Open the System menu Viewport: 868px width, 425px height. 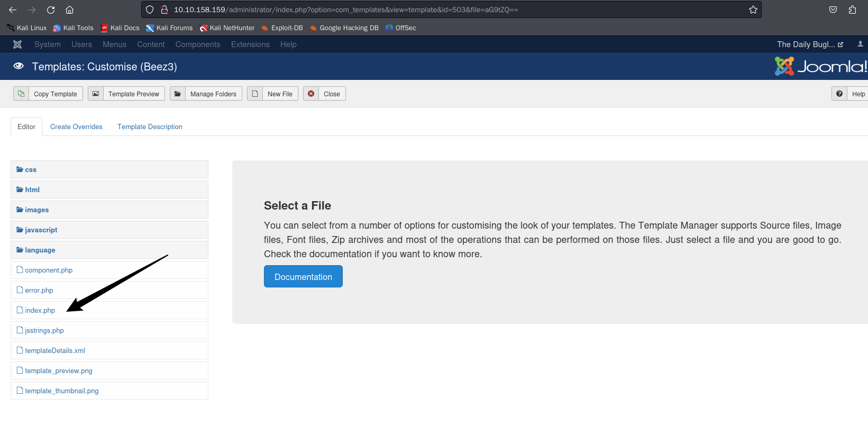48,44
